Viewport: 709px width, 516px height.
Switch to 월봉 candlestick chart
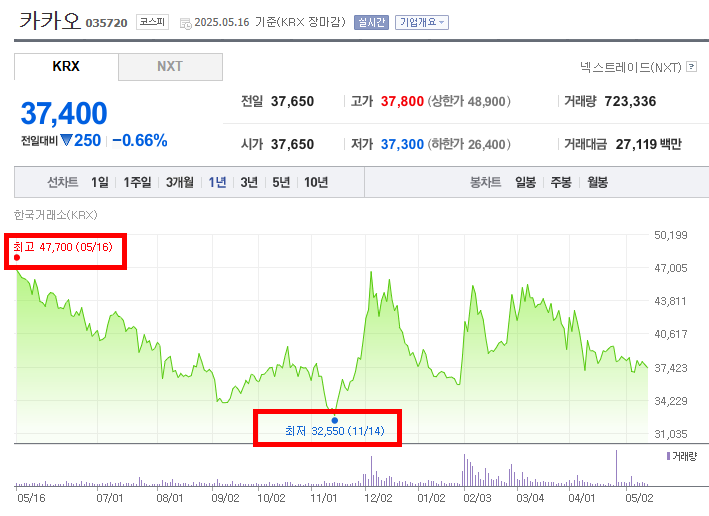(x=597, y=182)
